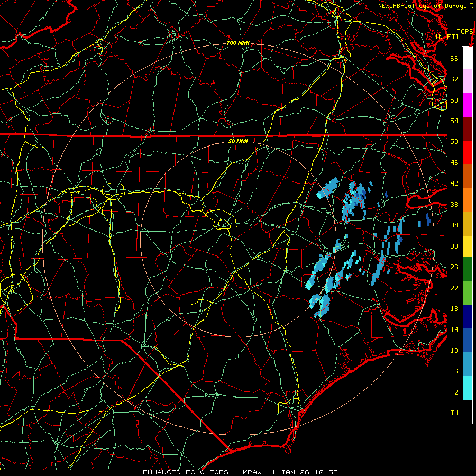
Task: Click the legend value 50
Action: click(454, 142)
